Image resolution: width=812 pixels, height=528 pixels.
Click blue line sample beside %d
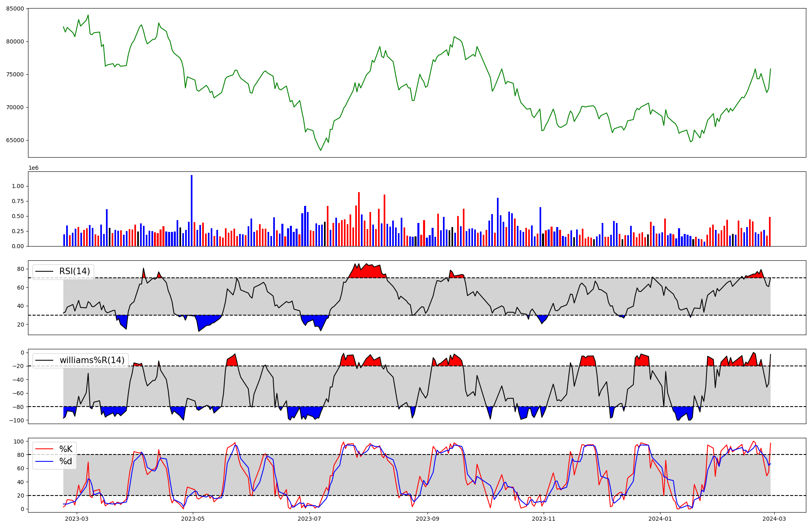tap(45, 461)
